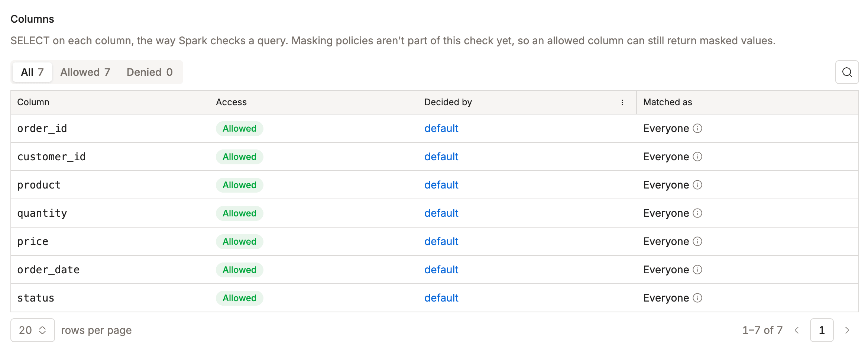This screenshot has width=868, height=351.
Task: Click Everyone text in order_date row
Action: (666, 270)
